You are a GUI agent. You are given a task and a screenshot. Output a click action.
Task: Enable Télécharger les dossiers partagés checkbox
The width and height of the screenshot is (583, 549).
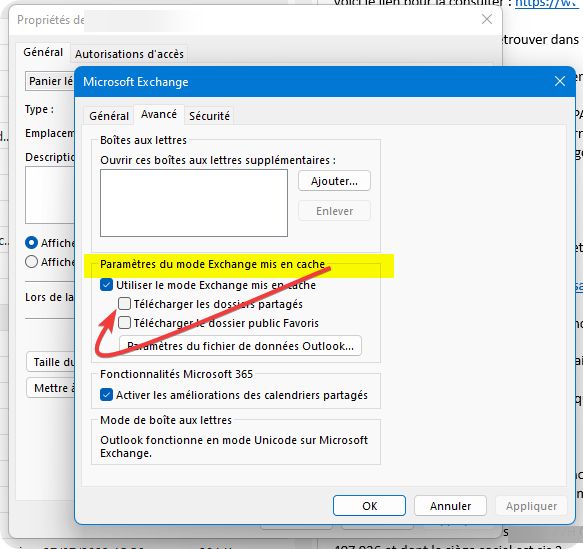[x=125, y=304]
